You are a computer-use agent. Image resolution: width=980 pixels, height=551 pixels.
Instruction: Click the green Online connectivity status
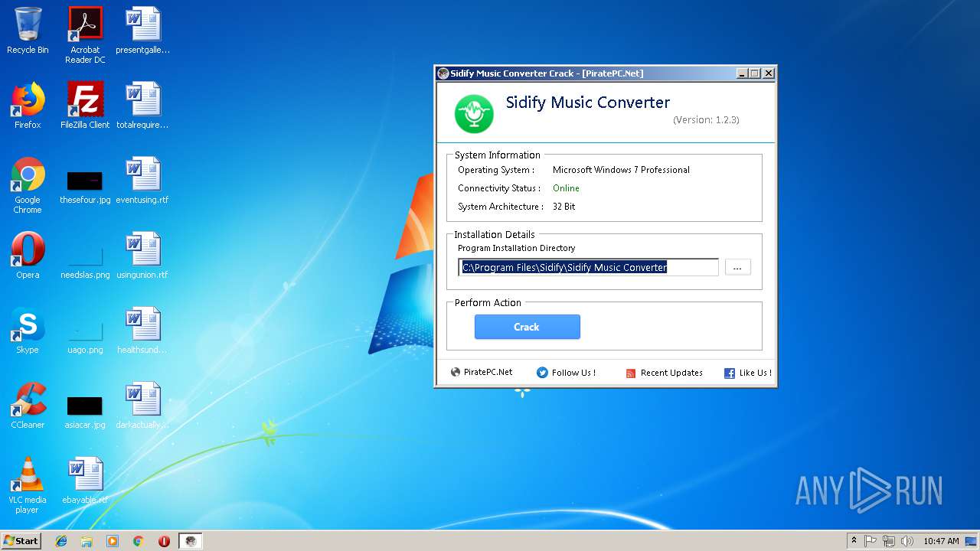[x=566, y=188]
